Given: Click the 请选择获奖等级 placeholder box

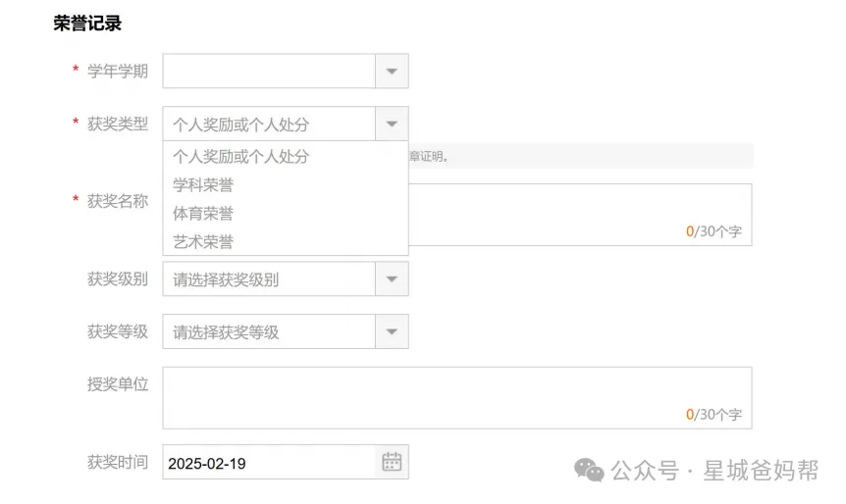Looking at the screenshot, I should pyautogui.click(x=269, y=331).
